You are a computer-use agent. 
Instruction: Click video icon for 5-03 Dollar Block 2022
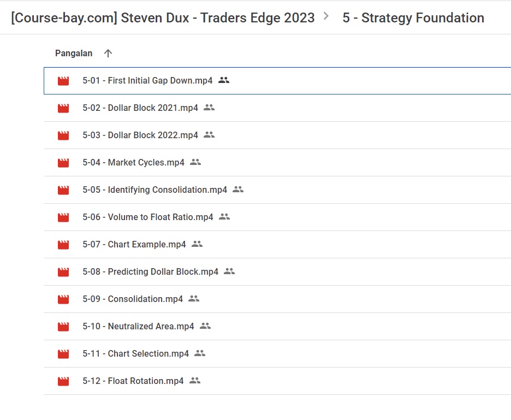click(63, 135)
